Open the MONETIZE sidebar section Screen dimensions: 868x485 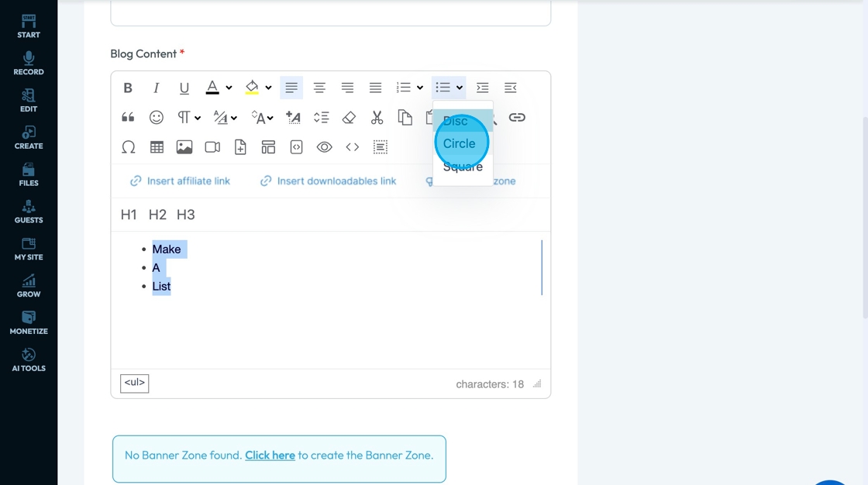(x=29, y=323)
